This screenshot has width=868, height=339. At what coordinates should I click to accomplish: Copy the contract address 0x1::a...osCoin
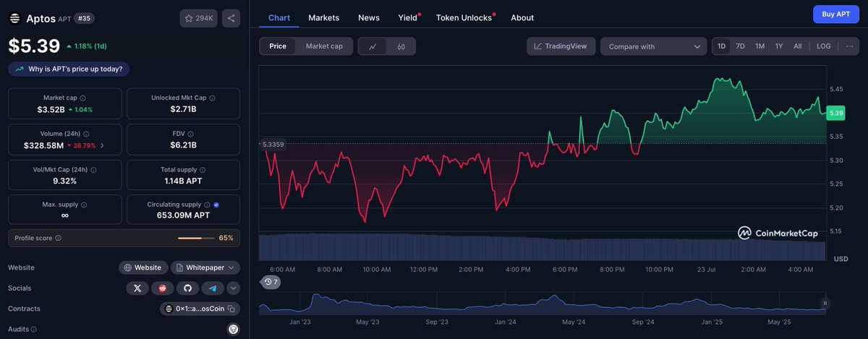point(231,309)
